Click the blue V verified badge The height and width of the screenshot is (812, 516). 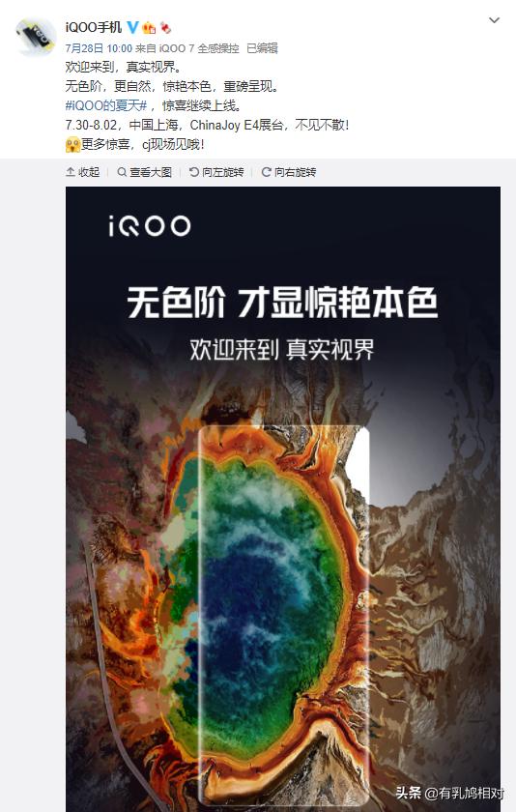point(133,27)
